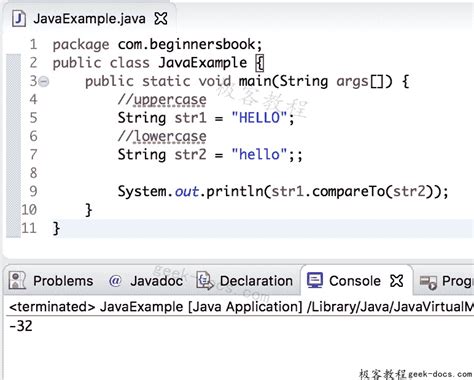Click the Progress view icon

pyautogui.click(x=428, y=282)
